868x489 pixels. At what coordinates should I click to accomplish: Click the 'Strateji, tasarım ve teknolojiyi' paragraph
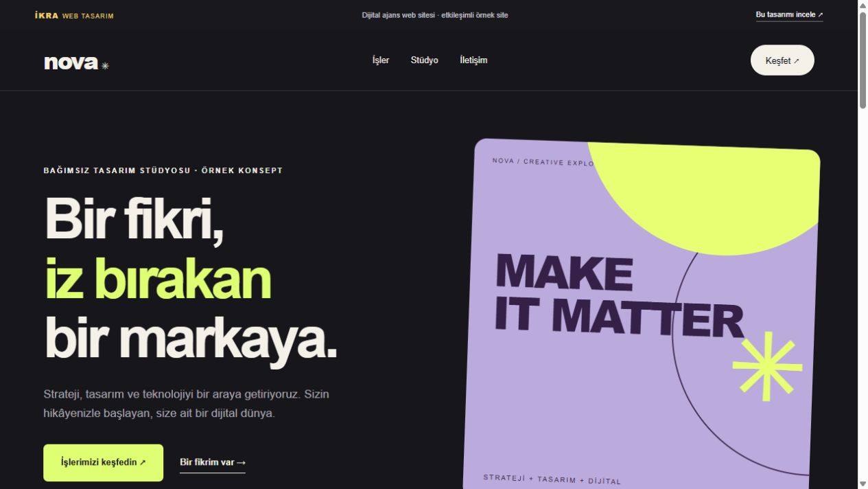coord(187,404)
